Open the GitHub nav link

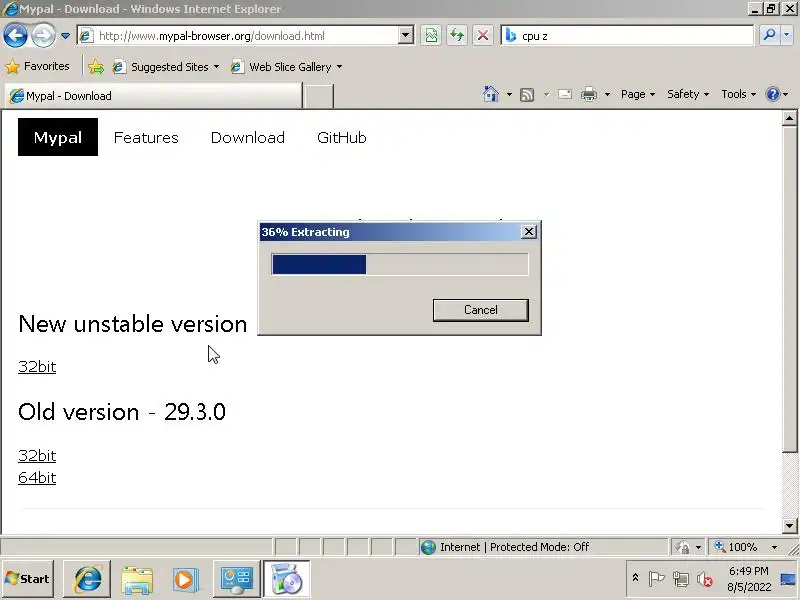coord(341,138)
